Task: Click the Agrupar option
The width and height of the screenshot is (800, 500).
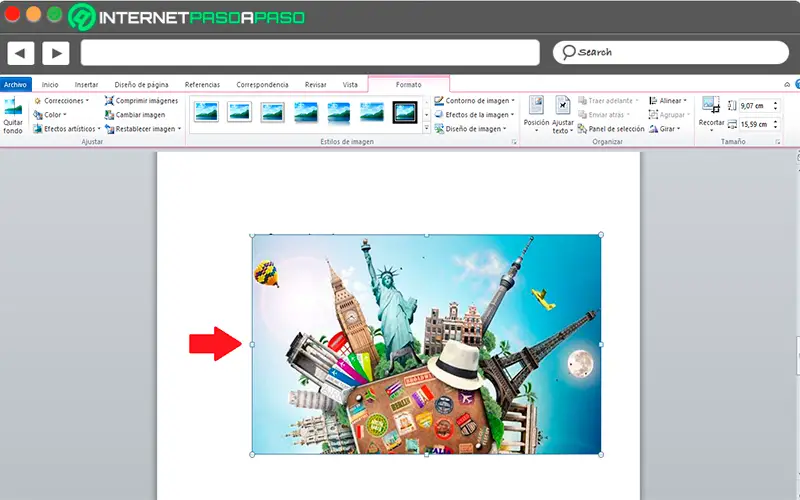Action: (x=669, y=115)
